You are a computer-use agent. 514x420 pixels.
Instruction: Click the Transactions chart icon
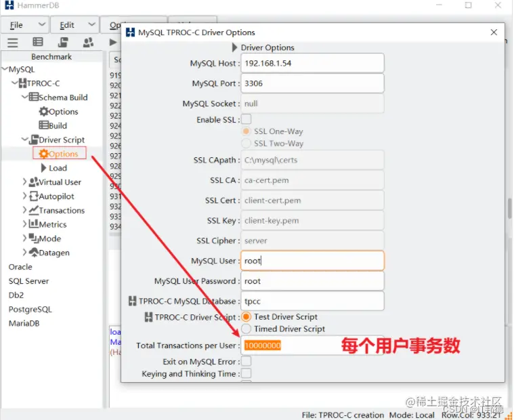pos(33,210)
